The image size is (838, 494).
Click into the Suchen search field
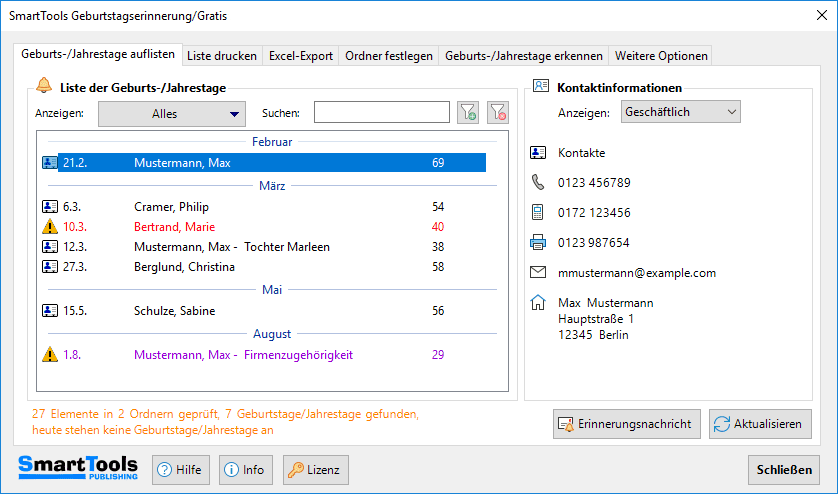point(381,113)
